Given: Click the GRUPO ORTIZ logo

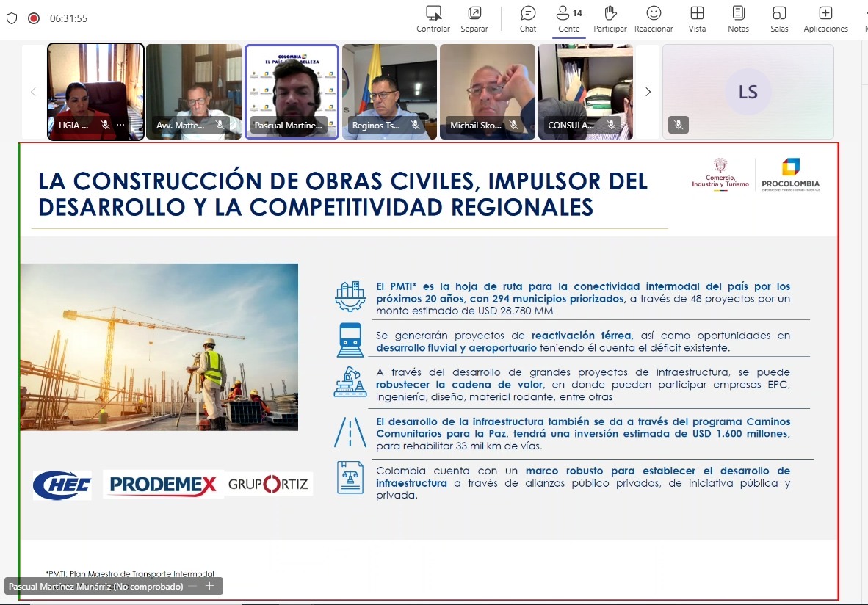Looking at the screenshot, I should click(269, 485).
